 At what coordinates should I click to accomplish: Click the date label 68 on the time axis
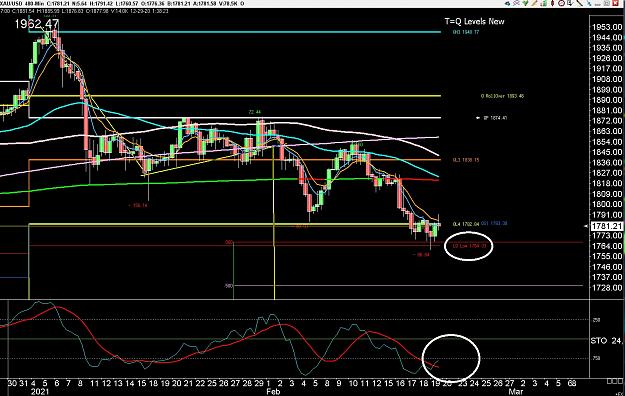pos(572,383)
